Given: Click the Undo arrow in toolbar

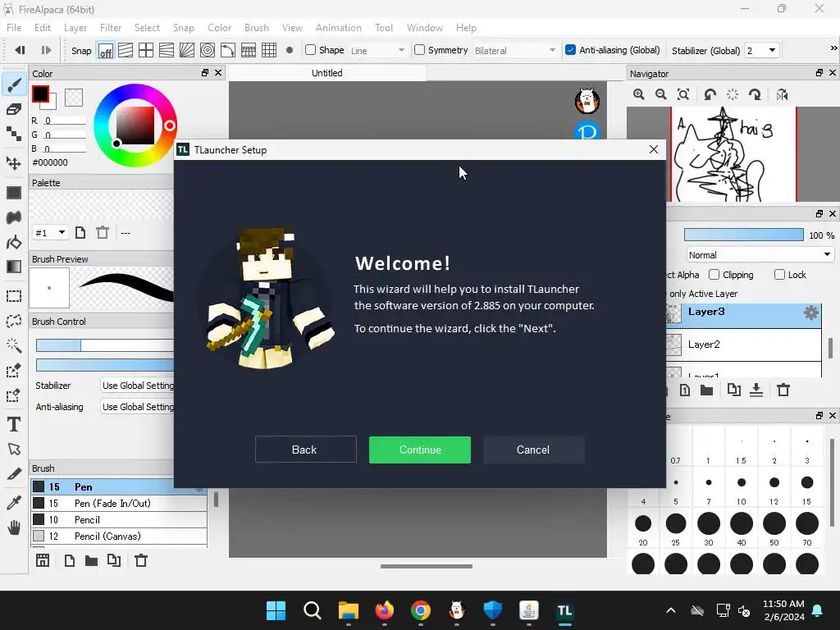Looking at the screenshot, I should coord(20,50).
